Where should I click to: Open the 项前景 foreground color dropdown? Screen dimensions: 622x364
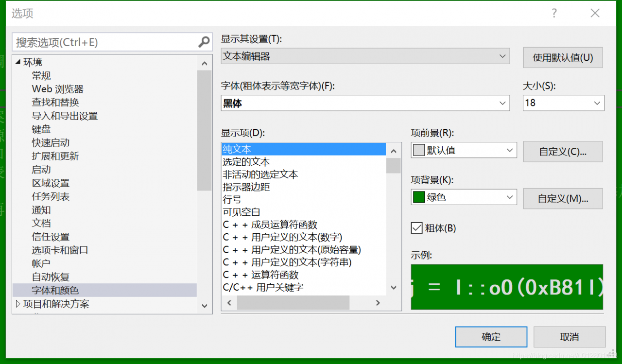(464, 150)
